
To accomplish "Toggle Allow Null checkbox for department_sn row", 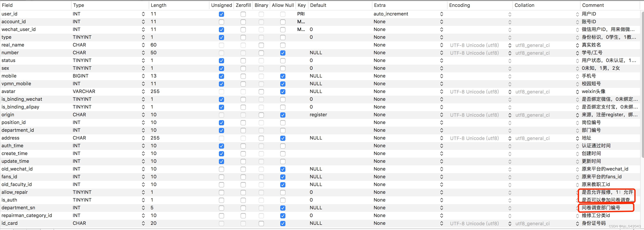I will [x=283, y=208].
